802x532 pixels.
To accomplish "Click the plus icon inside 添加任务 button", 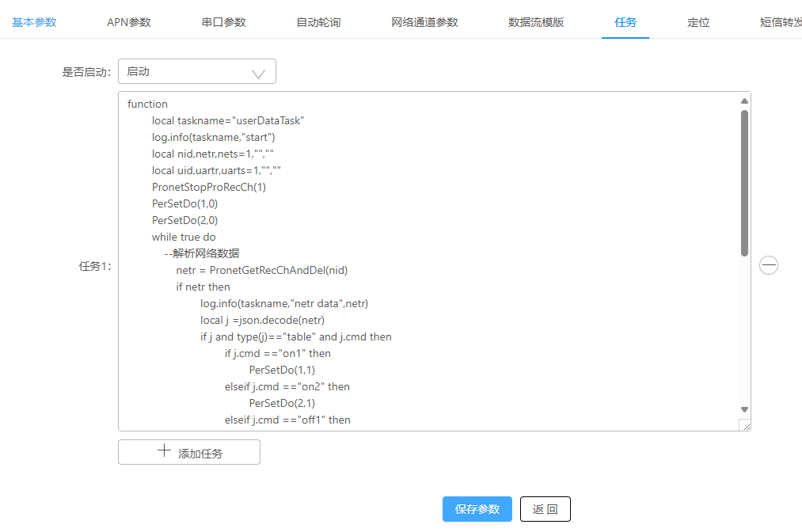I will 164,451.
